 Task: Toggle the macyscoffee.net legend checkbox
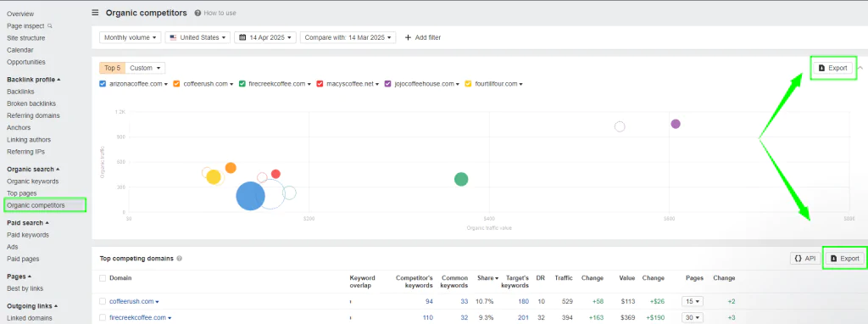pos(320,84)
